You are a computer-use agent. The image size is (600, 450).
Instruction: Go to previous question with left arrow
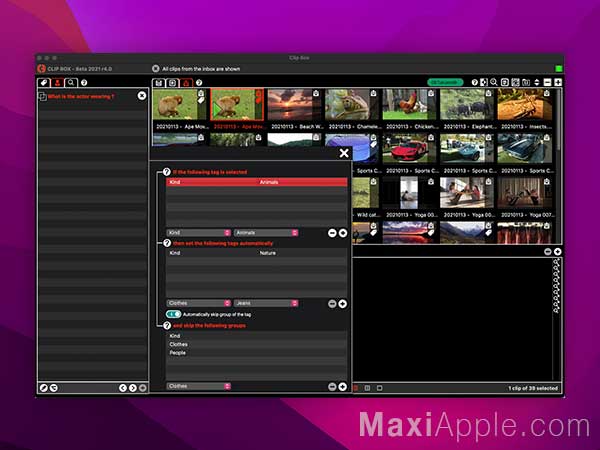click(x=122, y=388)
